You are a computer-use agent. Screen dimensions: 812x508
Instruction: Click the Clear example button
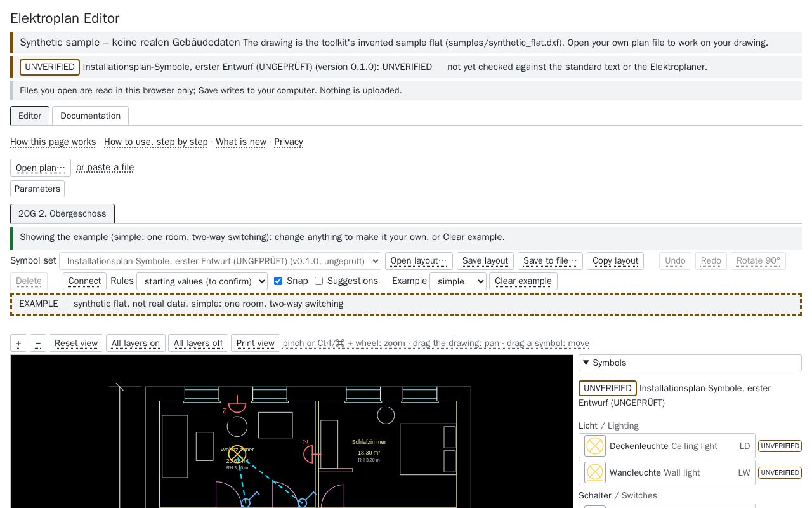(523, 281)
